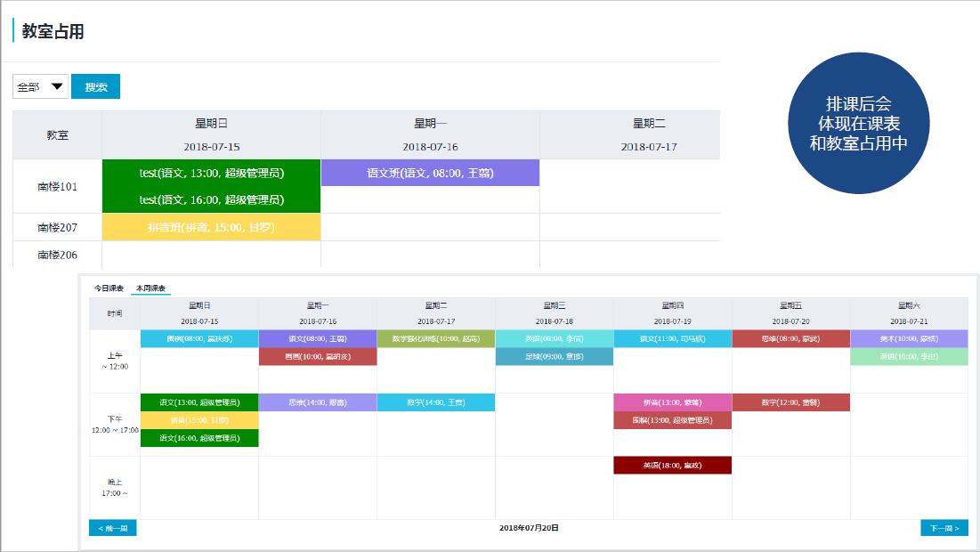Screen dimensions: 980x552
Task: Open 思维 14:00 class on Monday
Action: [317, 402]
